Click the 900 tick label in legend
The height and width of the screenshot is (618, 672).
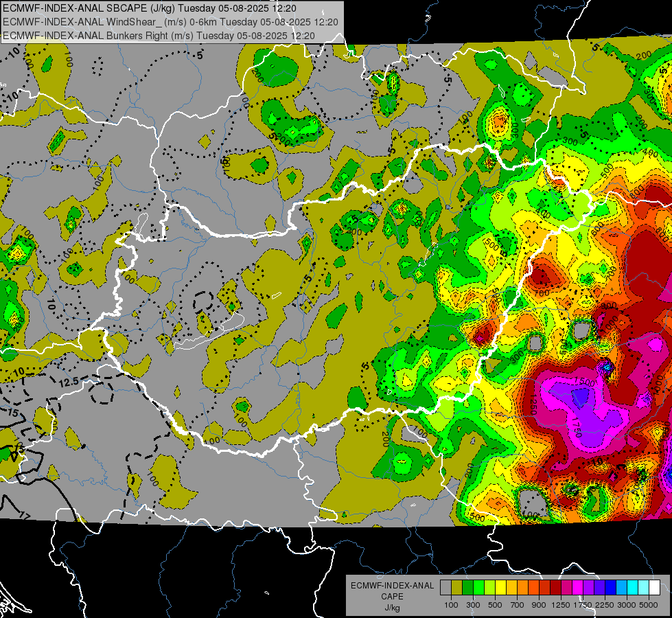[539, 605]
